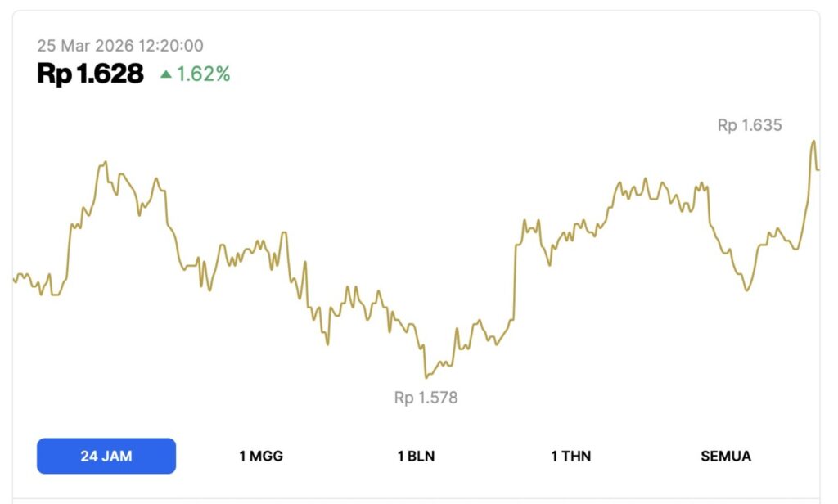Viewport: 838px width, 504px height.
Task: Click the steep vertical rise mid-chart
Action: click(514, 278)
